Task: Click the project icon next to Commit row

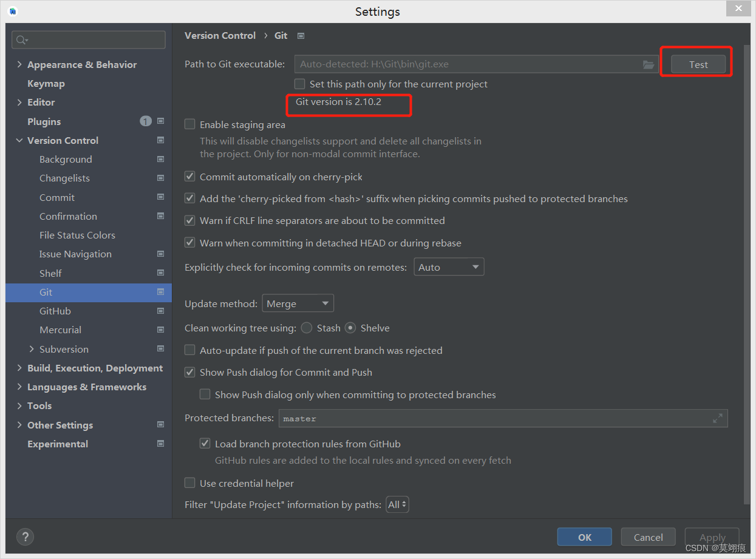Action: point(160,197)
